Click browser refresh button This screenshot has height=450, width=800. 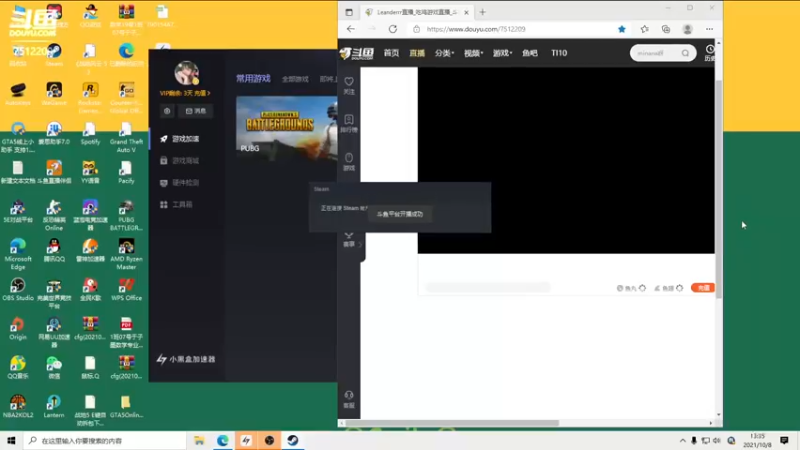[392, 29]
